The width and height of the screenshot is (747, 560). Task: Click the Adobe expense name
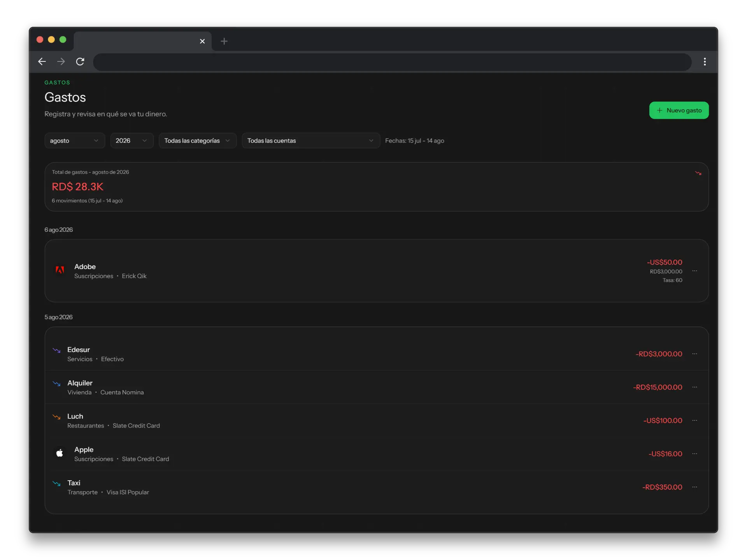(85, 266)
